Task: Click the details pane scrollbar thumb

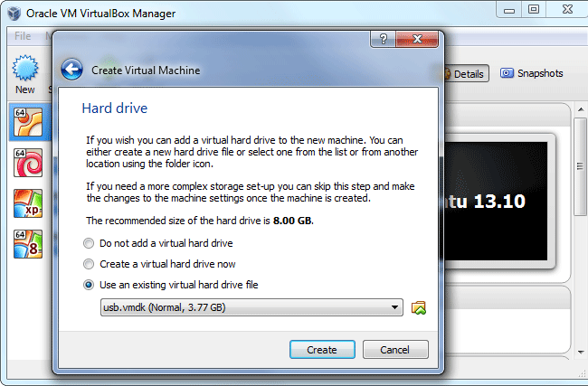Action: point(581,166)
